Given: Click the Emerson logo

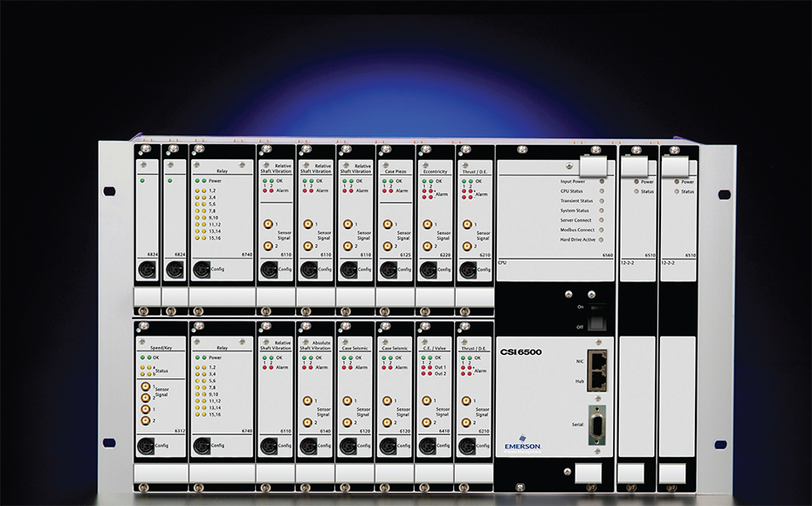Looking at the screenshot, I should pyautogui.click(x=522, y=444).
